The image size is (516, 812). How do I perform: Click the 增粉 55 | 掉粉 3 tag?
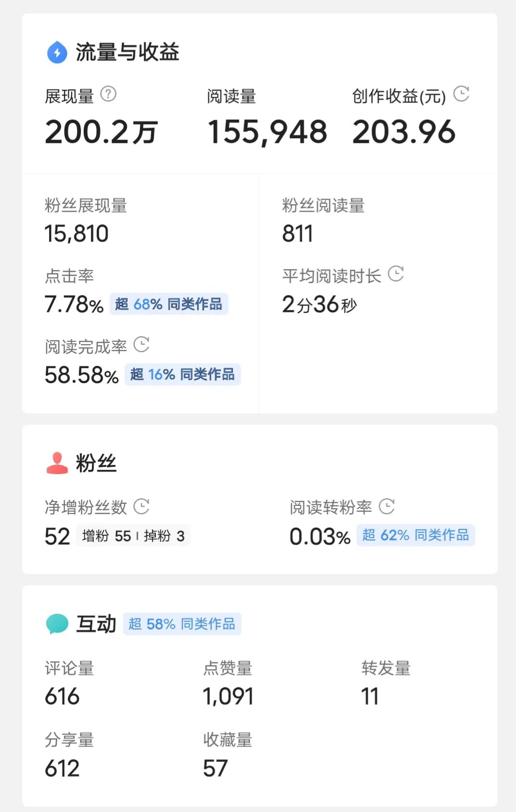tap(133, 536)
